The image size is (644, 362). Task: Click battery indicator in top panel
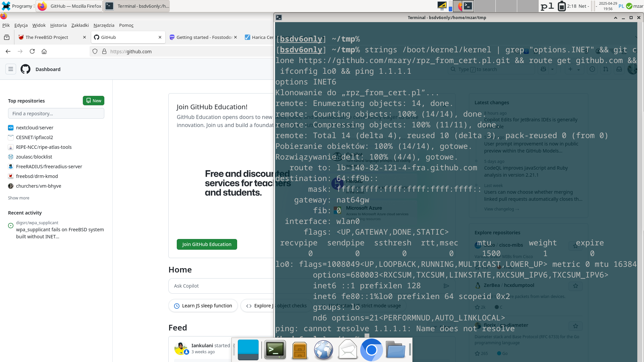tap(561, 6)
